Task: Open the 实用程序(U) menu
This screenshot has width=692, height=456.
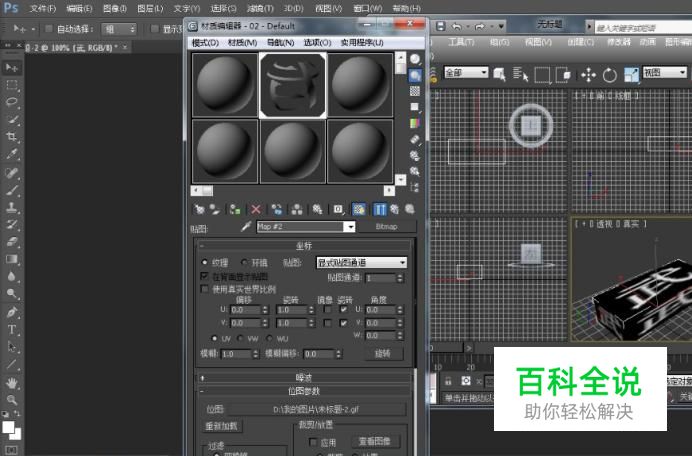Action: tap(363, 43)
